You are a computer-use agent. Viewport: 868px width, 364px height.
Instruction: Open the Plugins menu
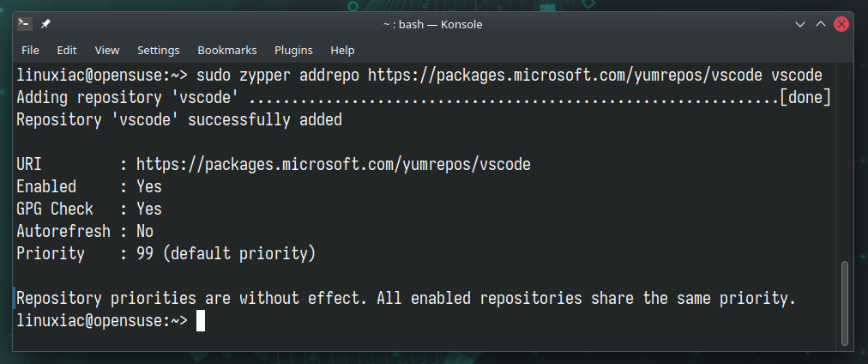coord(293,51)
